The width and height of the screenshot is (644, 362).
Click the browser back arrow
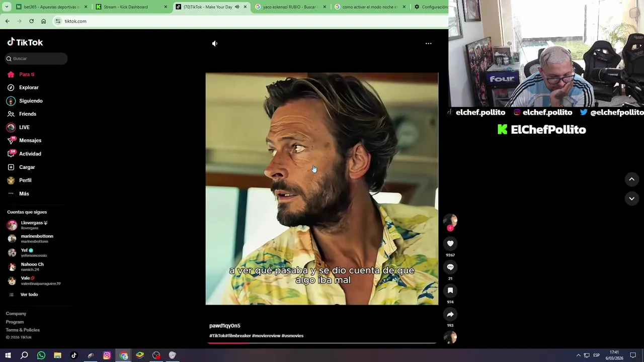pyautogui.click(x=8, y=21)
